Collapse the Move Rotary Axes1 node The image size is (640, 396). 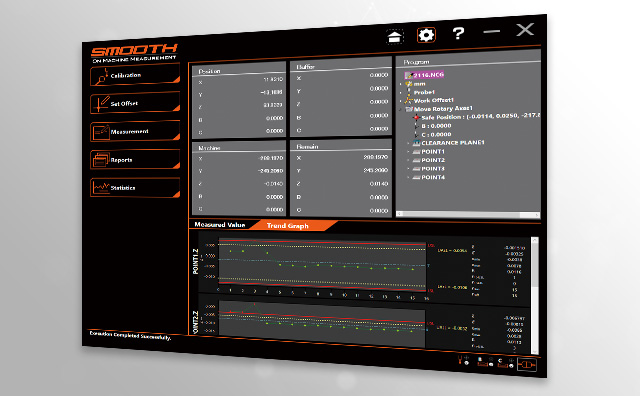pos(400,109)
